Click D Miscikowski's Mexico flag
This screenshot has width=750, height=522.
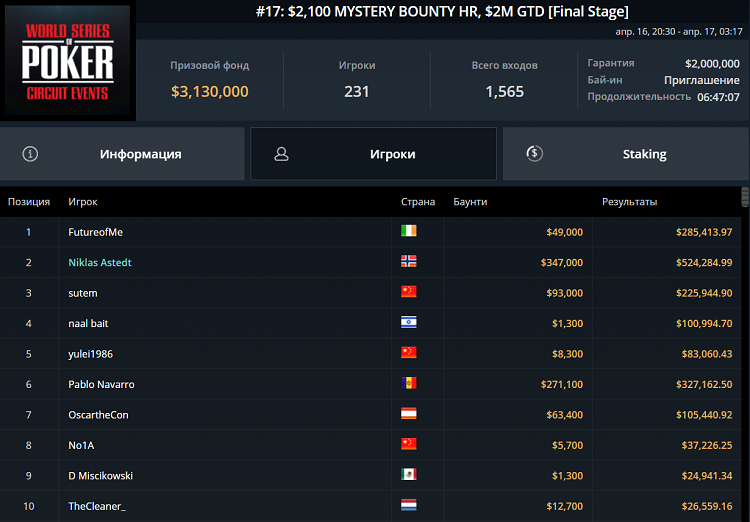408,475
